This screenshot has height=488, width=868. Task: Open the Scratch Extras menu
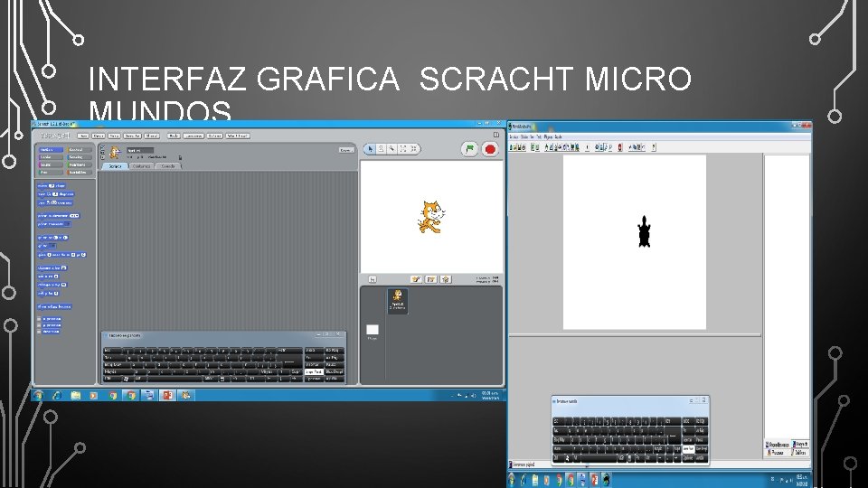[215, 136]
